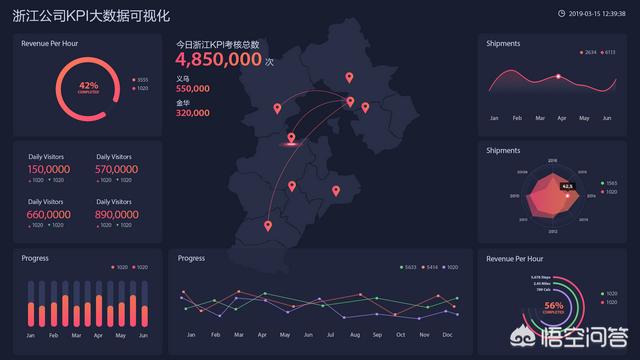Select the timestamp 2019-03-15 12:39:38
The image size is (640, 360).
coord(597,13)
